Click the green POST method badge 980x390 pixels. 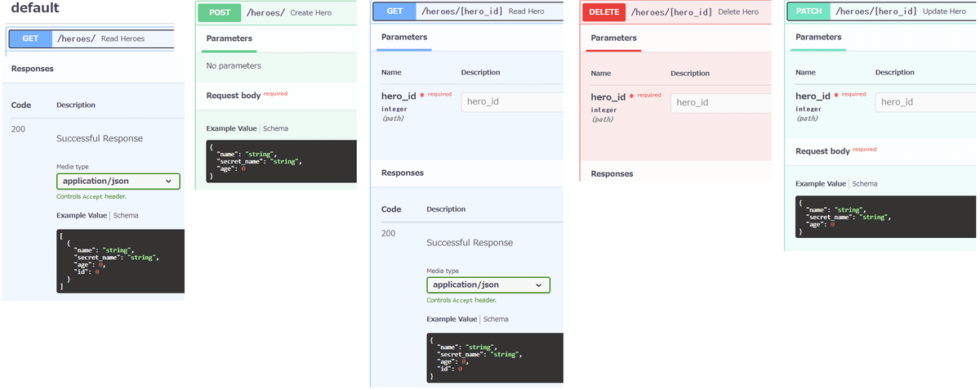pyautogui.click(x=220, y=12)
